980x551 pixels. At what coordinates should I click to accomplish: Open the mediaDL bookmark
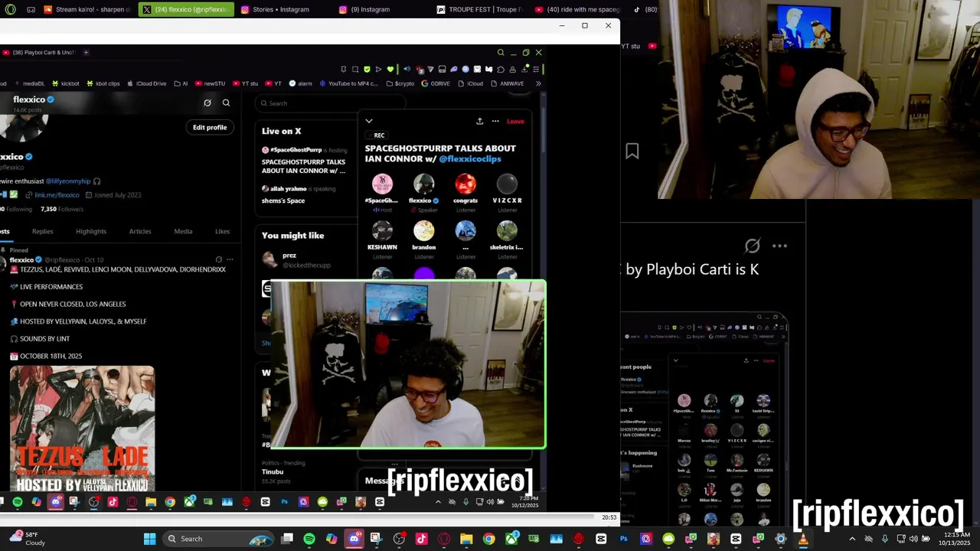click(29, 83)
